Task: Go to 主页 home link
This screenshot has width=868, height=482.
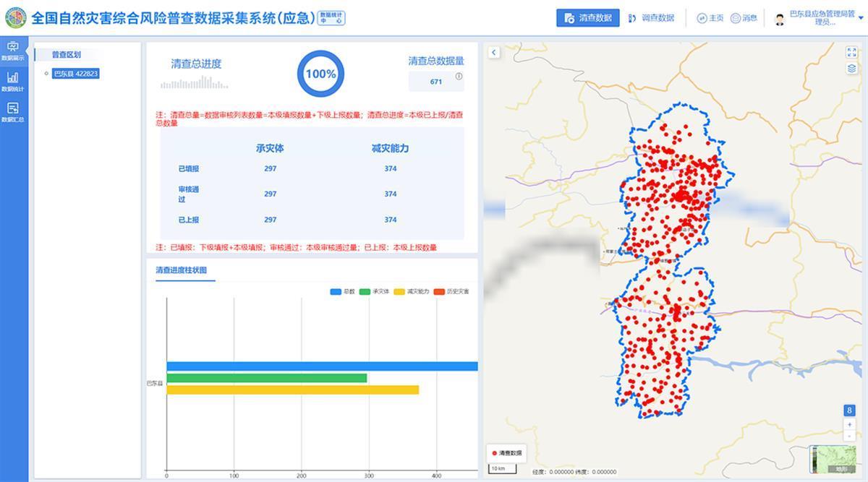Action: [x=710, y=18]
